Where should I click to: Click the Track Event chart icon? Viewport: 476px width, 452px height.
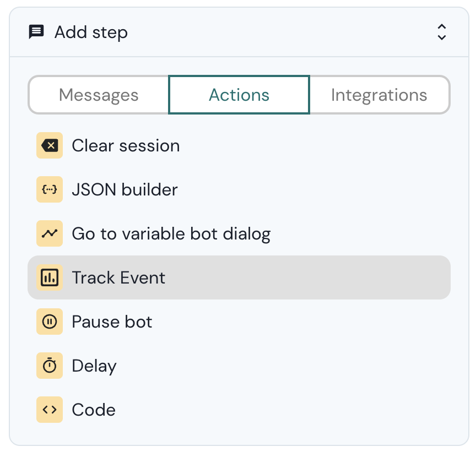pos(50,277)
